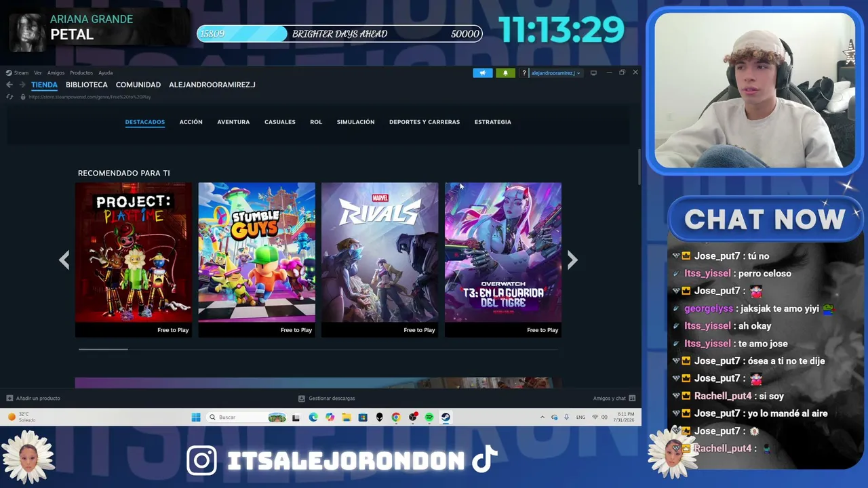Select the ESTRATEGIA genre tab

tap(493, 122)
